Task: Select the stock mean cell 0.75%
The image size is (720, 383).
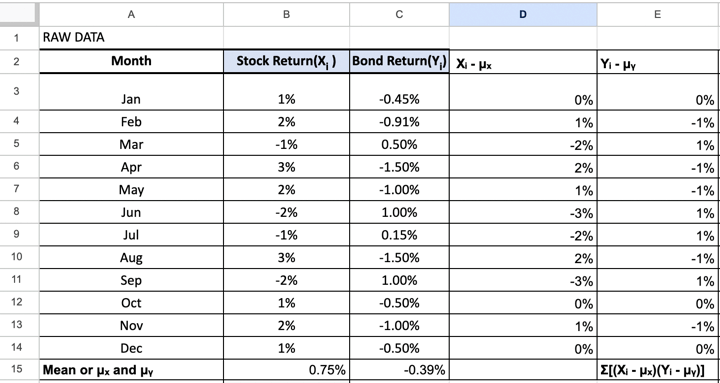Action: click(x=287, y=370)
